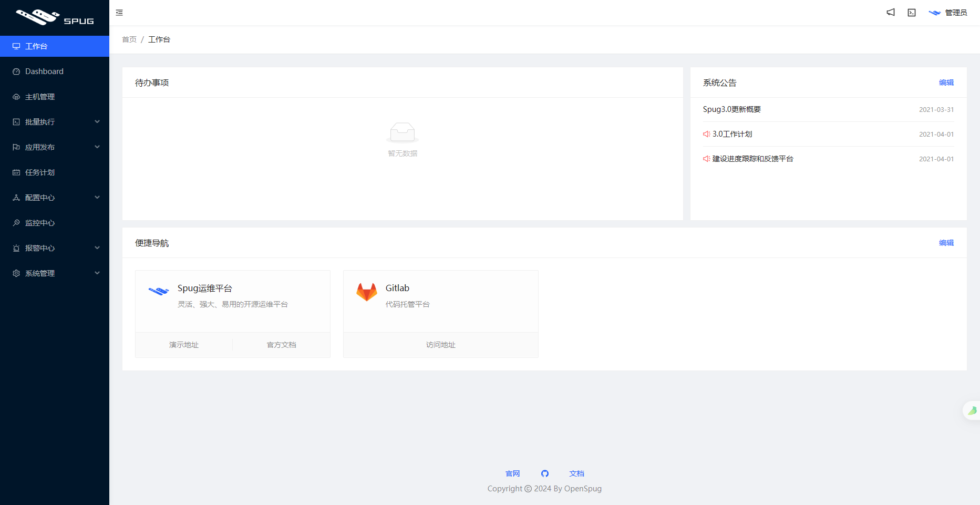Select 工作台 in the sidebar menu
Screen dimensions: 980x505
pyautogui.click(x=55, y=46)
